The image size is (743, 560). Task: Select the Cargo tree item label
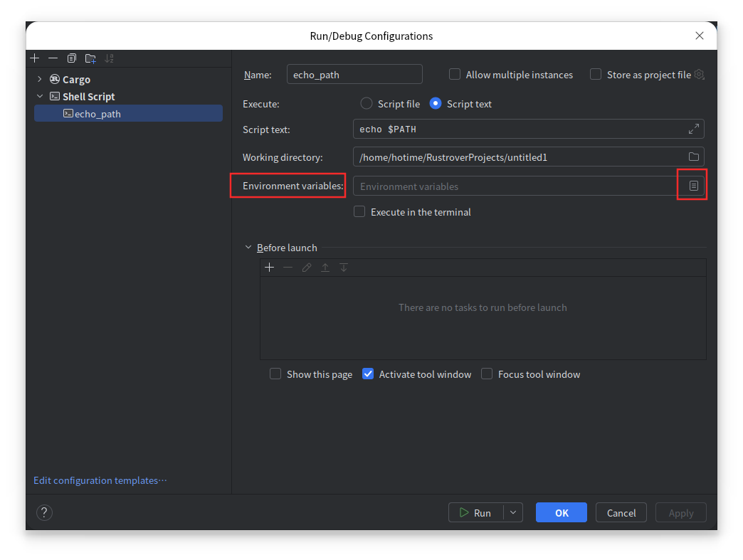76,80
